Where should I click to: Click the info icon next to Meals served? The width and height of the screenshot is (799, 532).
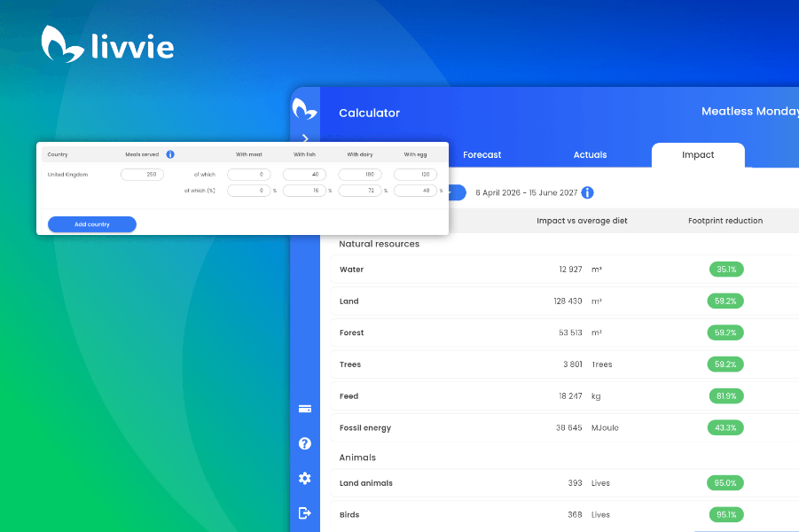(171, 153)
